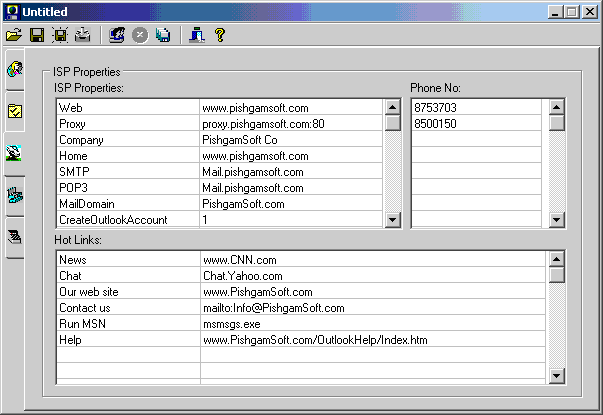Image resolution: width=603 pixels, height=415 pixels.
Task: Click the 'www.CNN.com' hot link value
Action: [x=373, y=260]
